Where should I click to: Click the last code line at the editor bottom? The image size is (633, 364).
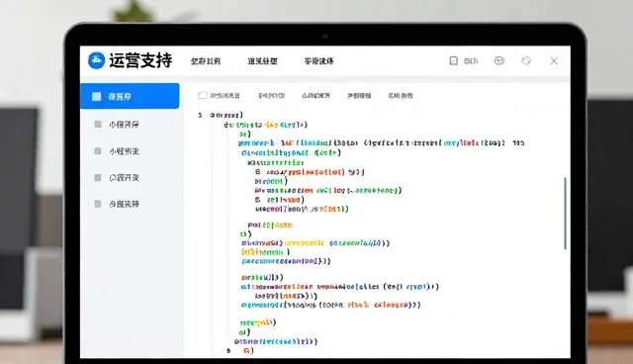[248, 351]
